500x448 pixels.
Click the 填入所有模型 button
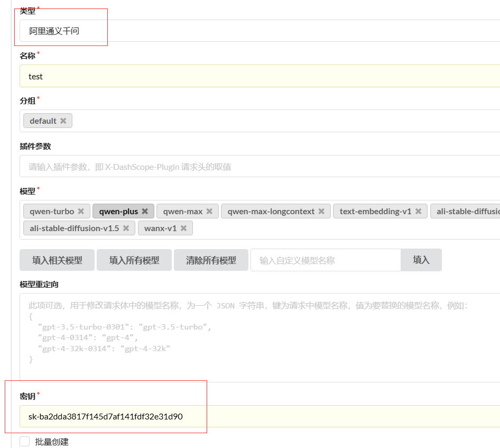click(x=134, y=260)
